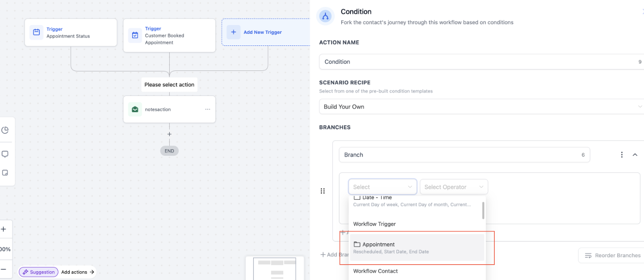Open the Build Your Own recipe dropdown
The image size is (644, 280).
pos(480,107)
